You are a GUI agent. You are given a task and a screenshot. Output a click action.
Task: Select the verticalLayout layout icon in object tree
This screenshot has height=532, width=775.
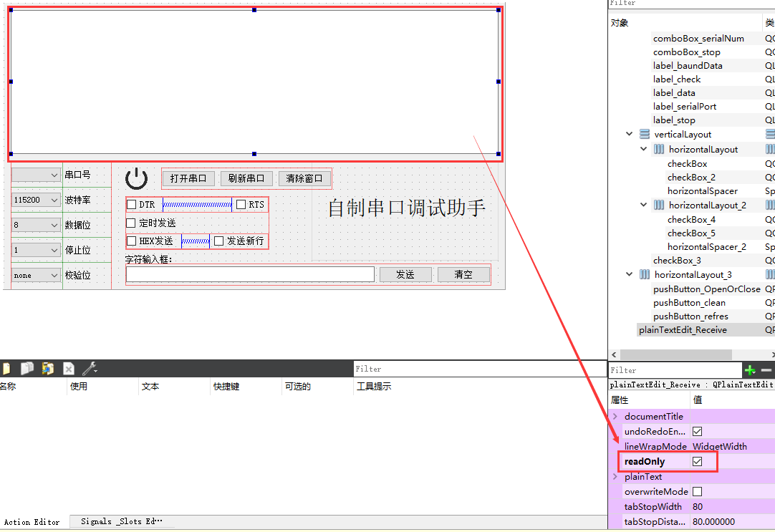click(x=645, y=134)
